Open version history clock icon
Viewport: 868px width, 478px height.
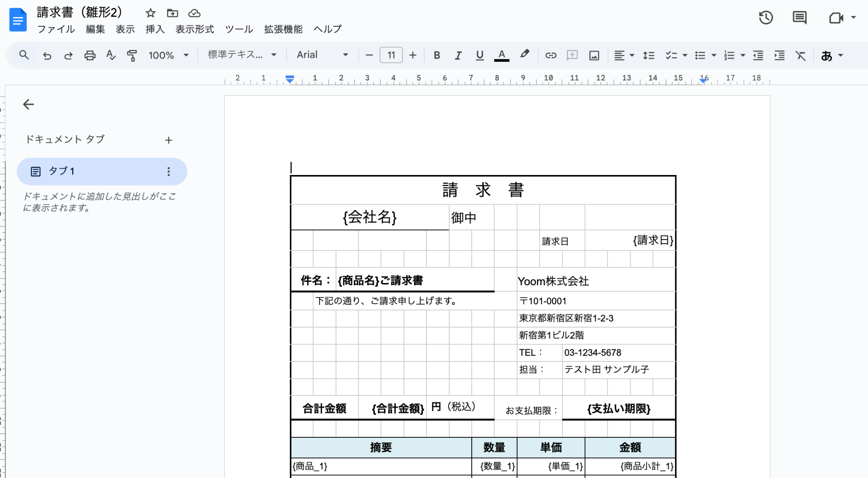[x=766, y=18]
